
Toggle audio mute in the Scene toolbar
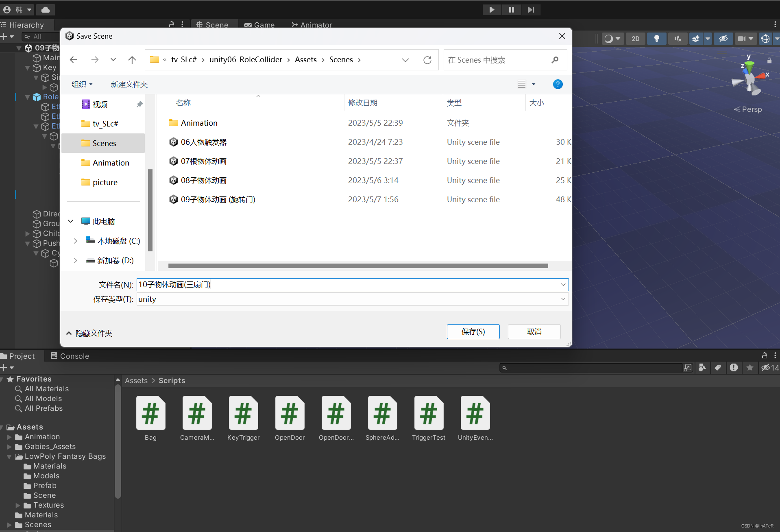(x=678, y=38)
